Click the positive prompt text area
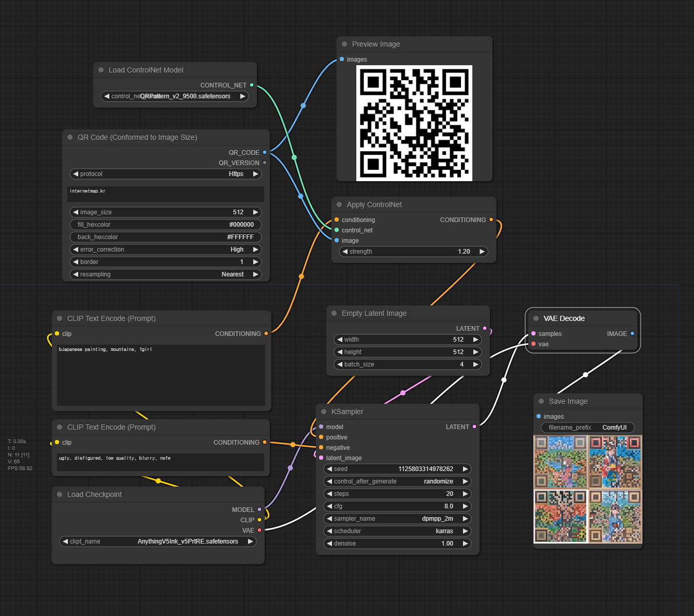This screenshot has height=616, width=694. tap(161, 375)
